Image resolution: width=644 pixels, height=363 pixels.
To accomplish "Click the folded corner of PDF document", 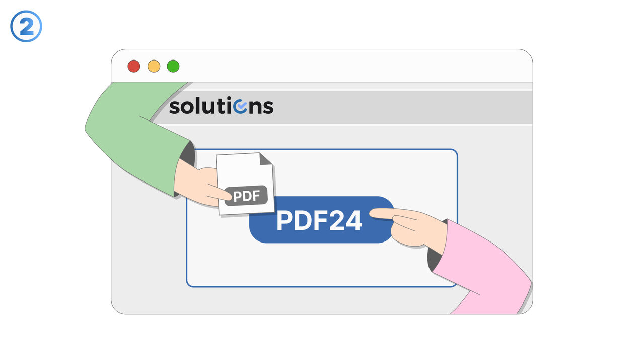I will click(266, 159).
